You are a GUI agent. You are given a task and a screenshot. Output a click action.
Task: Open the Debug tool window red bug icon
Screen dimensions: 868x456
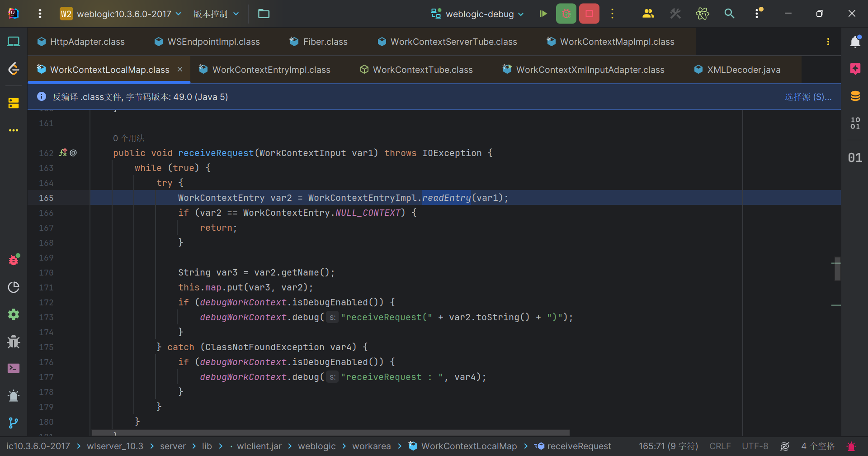14,260
